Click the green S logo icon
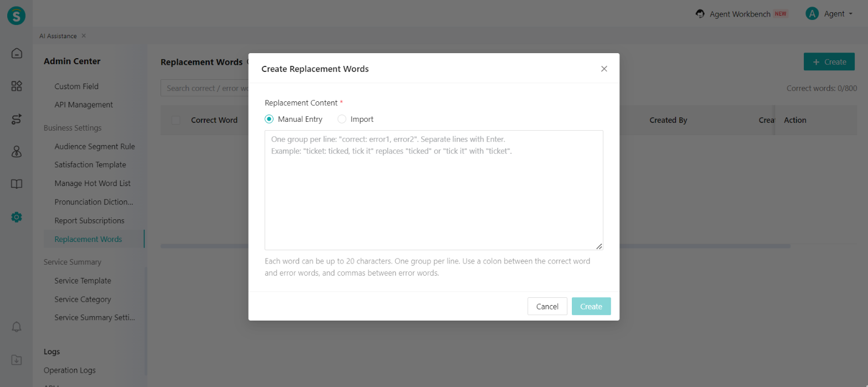 tap(17, 14)
